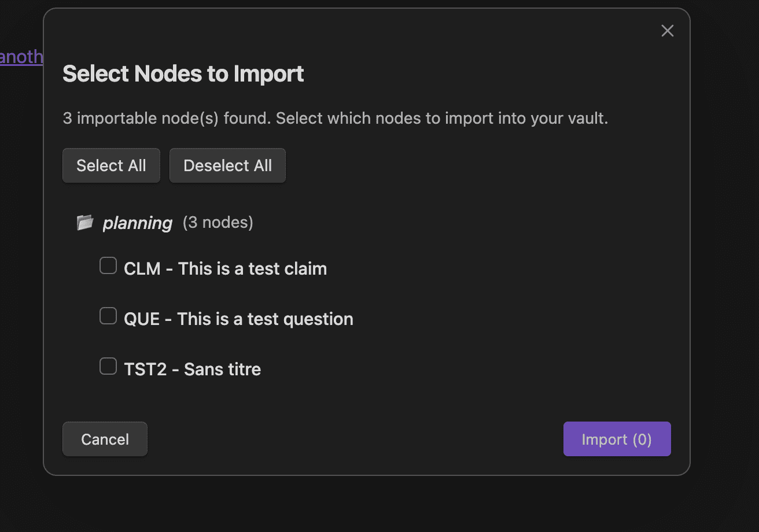The image size is (759, 532).
Task: Click the X to dismiss the import dialog
Action: 667,31
